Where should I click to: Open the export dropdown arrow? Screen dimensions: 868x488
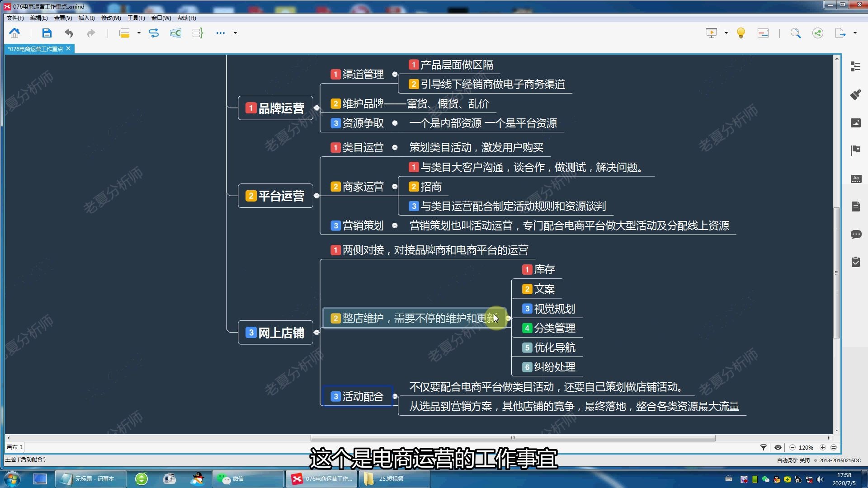[855, 33]
